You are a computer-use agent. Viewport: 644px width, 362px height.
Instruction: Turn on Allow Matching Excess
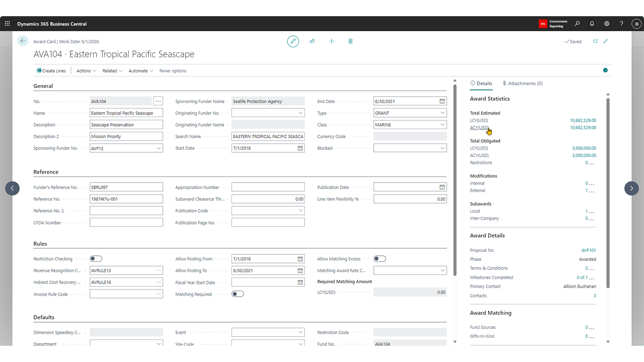(379, 259)
